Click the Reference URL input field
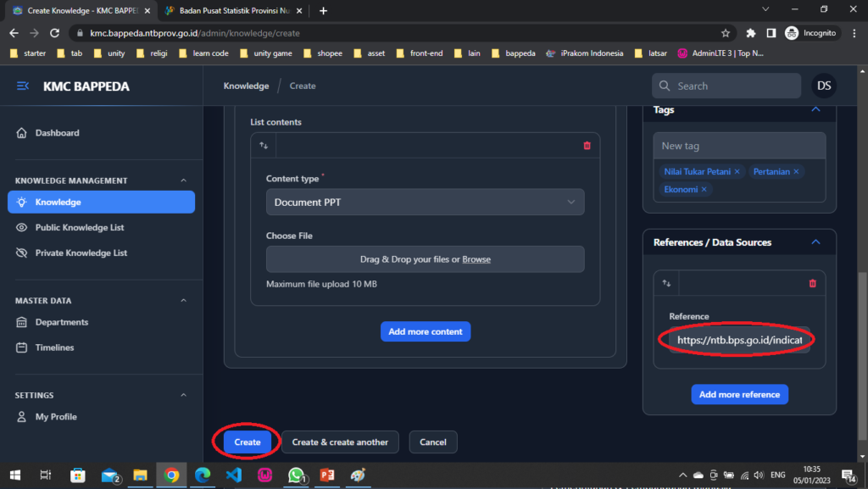868x489 pixels. click(739, 340)
